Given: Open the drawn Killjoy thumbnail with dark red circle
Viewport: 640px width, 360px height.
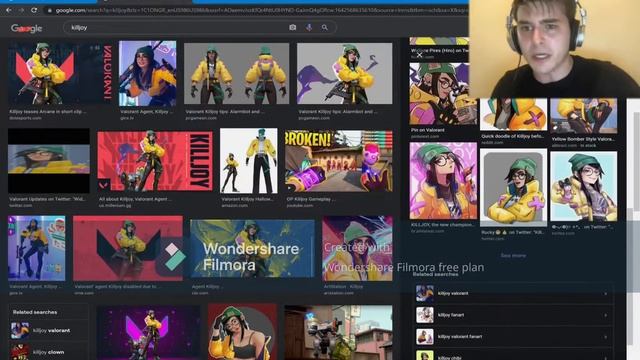Looking at the screenshot, I should [x=242, y=331].
